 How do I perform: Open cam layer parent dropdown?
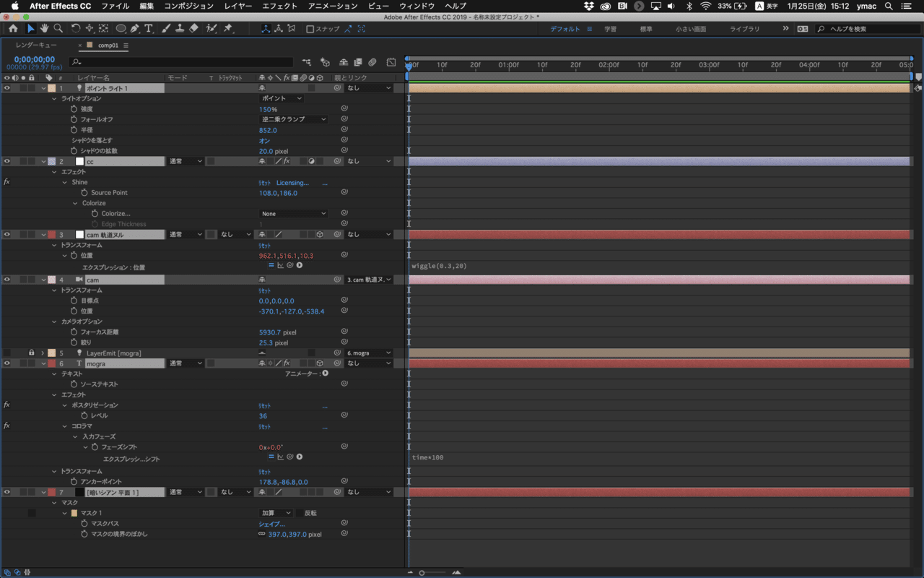coord(370,280)
